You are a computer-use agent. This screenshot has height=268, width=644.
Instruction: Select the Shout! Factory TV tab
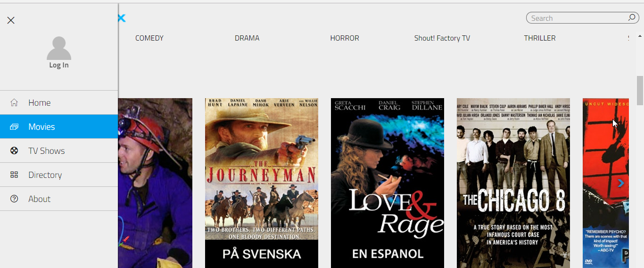pos(442,38)
